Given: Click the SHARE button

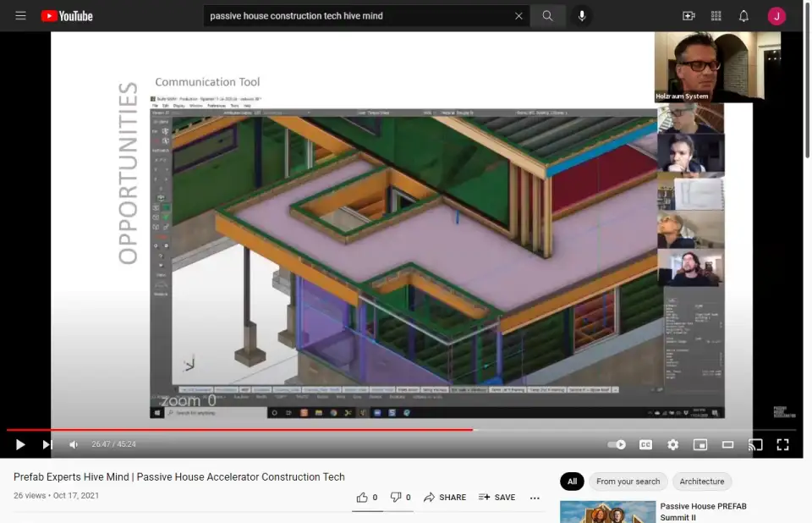Looking at the screenshot, I should point(445,498).
